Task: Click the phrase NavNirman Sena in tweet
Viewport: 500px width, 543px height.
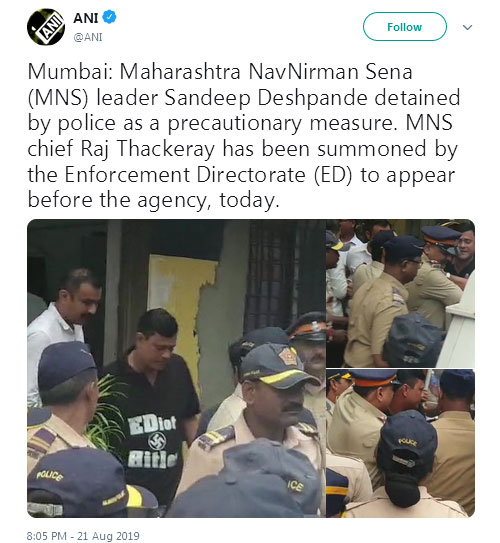Action: [x=330, y=71]
